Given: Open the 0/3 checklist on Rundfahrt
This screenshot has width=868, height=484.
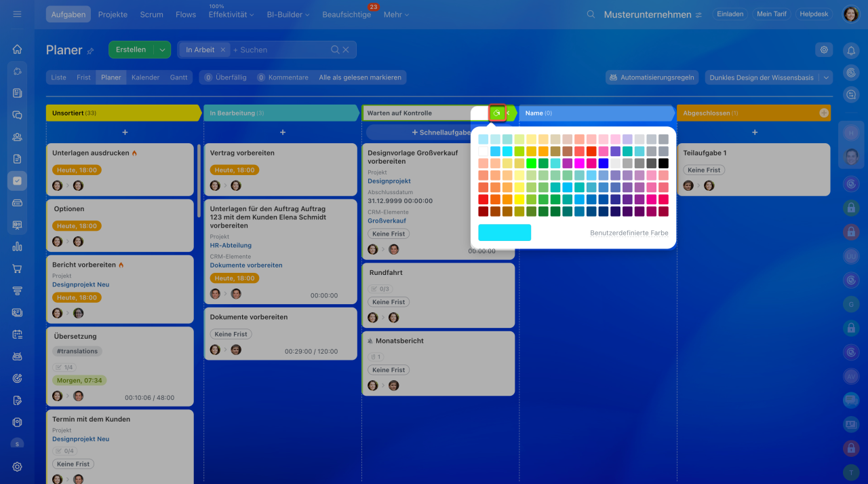Looking at the screenshot, I should pyautogui.click(x=380, y=288).
